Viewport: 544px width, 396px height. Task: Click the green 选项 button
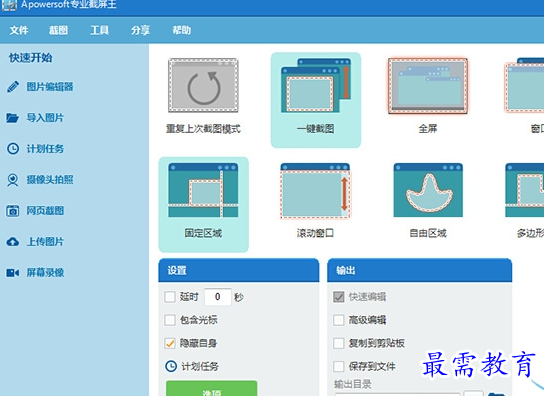[x=212, y=389]
